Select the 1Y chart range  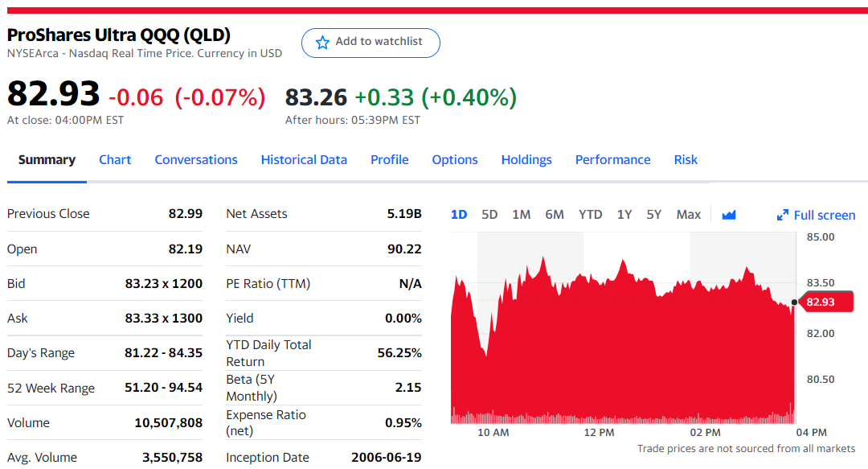pyautogui.click(x=624, y=215)
